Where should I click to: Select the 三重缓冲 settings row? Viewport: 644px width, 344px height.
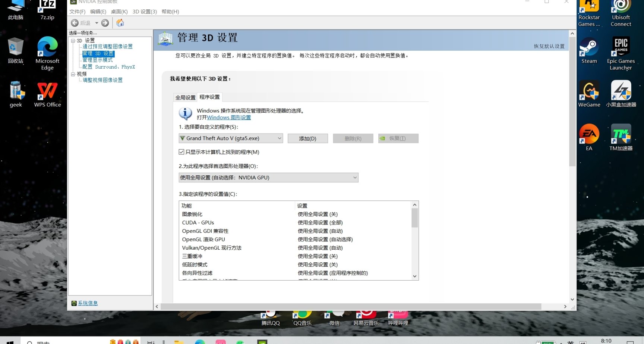[x=295, y=256]
